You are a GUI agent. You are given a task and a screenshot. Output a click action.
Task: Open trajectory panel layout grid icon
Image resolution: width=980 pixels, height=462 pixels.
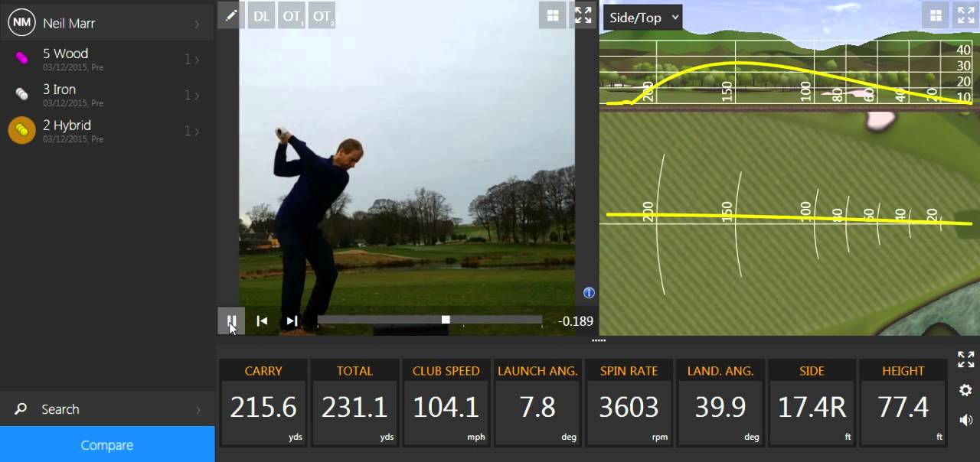[x=935, y=15]
